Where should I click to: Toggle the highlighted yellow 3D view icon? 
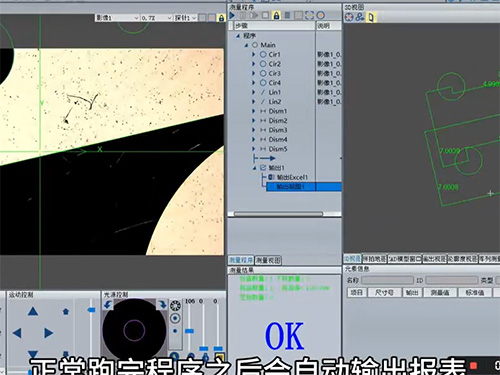point(371,17)
